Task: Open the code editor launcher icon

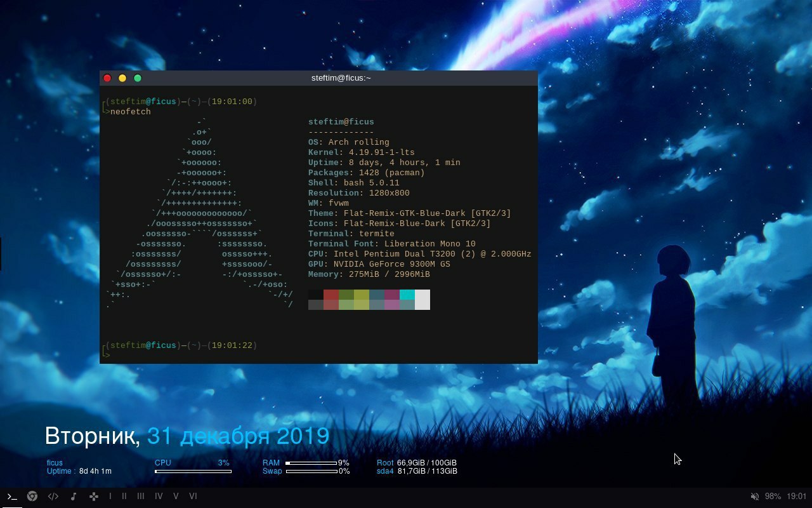Action: click(53, 497)
